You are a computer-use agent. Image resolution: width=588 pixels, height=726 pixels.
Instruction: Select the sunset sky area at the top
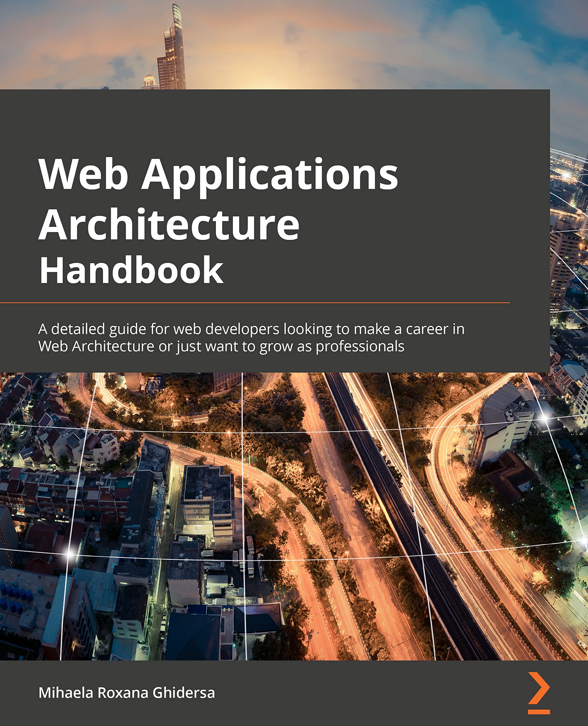click(x=305, y=41)
